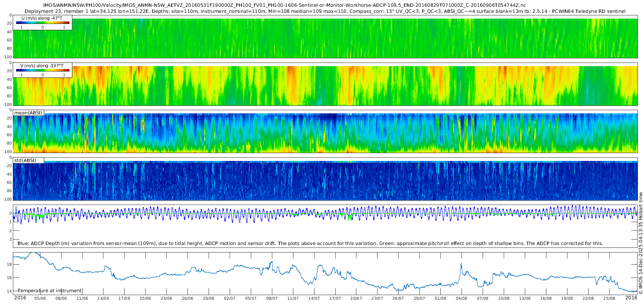
Task: Click the 'V (m/s) along -137°T' legend title
Action: (x=42, y=65)
